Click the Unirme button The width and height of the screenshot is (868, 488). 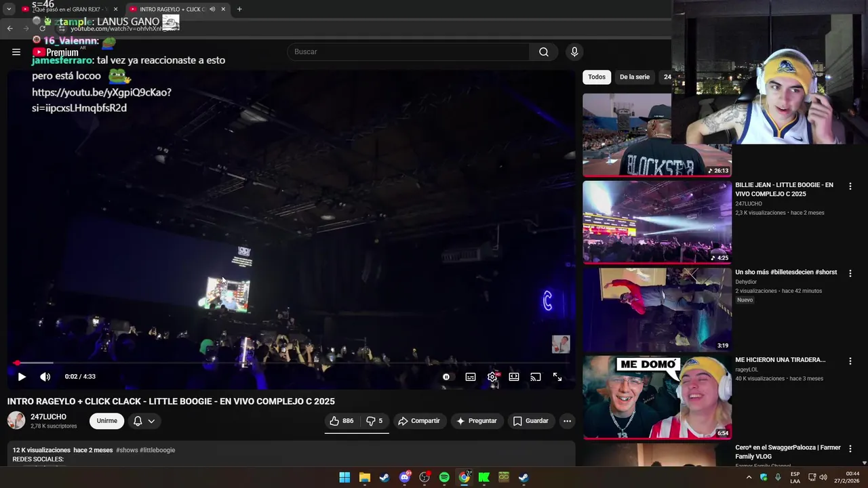(106, 421)
